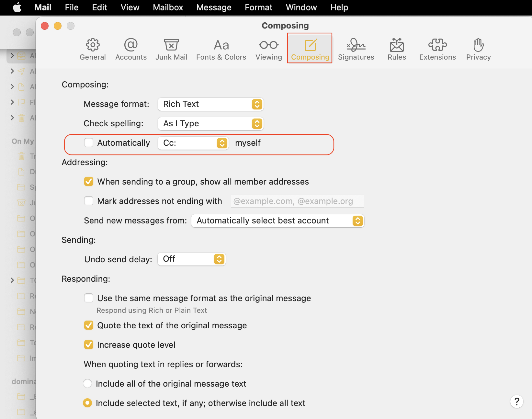Open the Format menu
Image resolution: width=532 pixels, height=419 pixels.
pos(258,7)
